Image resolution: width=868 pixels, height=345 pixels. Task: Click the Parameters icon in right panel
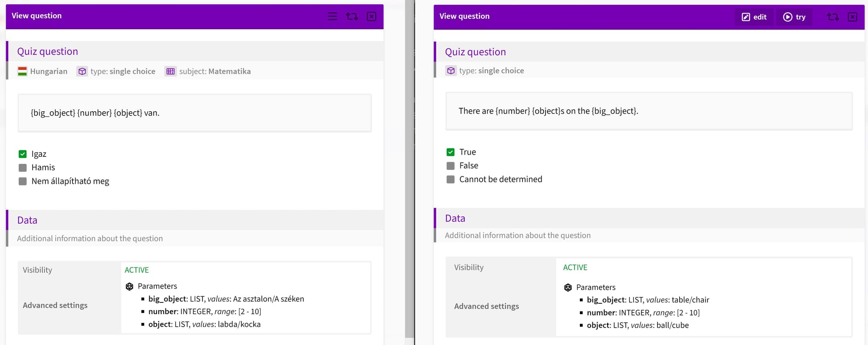coord(568,287)
